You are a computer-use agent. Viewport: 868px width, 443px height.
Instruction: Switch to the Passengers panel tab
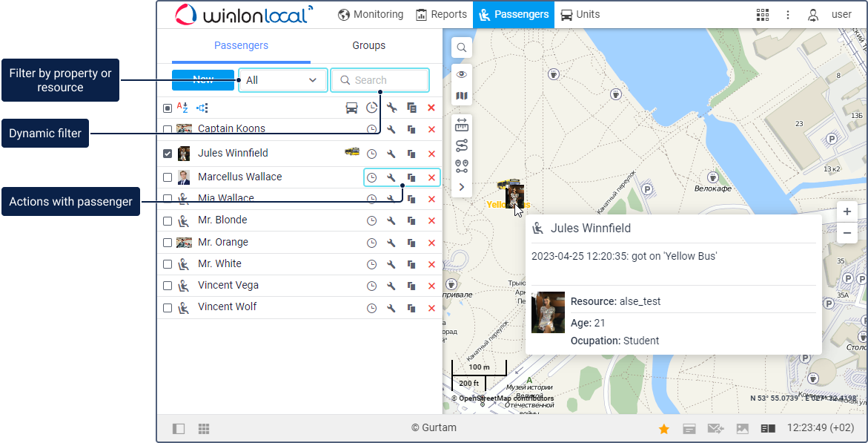(242, 45)
